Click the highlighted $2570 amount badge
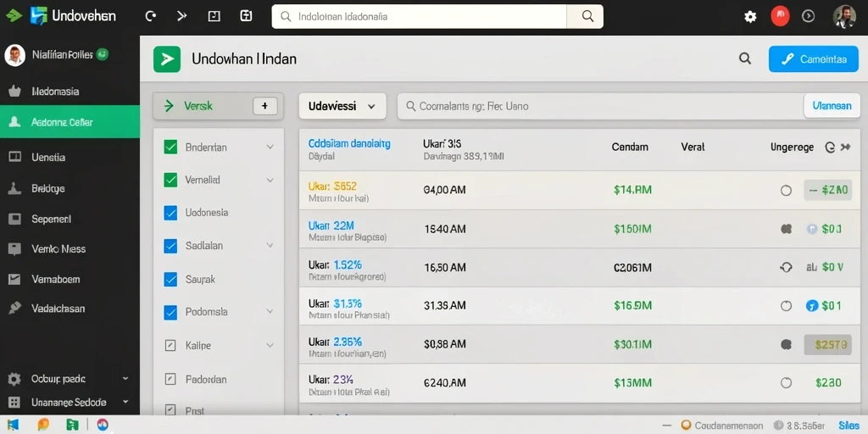This screenshot has height=434, width=868. click(x=827, y=344)
